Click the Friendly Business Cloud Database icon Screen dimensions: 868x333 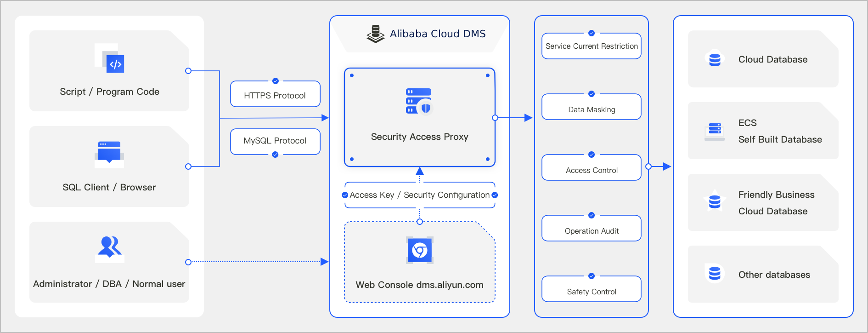click(715, 201)
